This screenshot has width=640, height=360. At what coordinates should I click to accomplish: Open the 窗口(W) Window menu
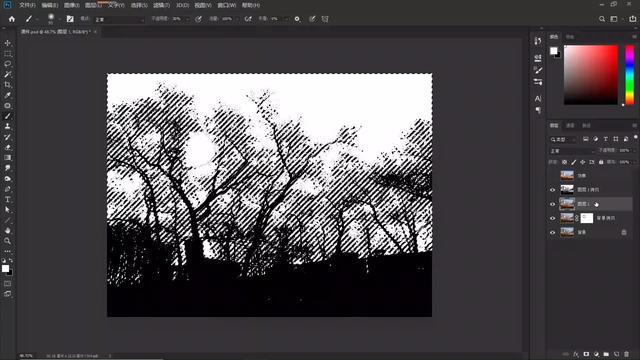227,5
